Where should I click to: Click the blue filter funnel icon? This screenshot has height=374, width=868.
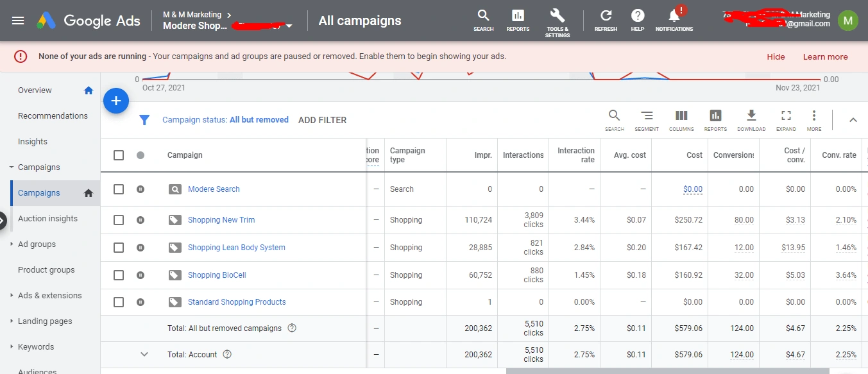point(144,120)
